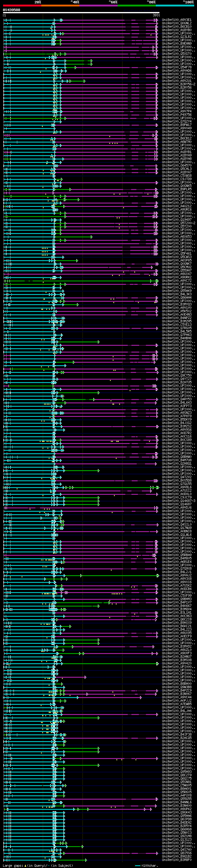Click the UniRef100_Q14687-3 isoform label
197x868 pixels.
(178, 501)
